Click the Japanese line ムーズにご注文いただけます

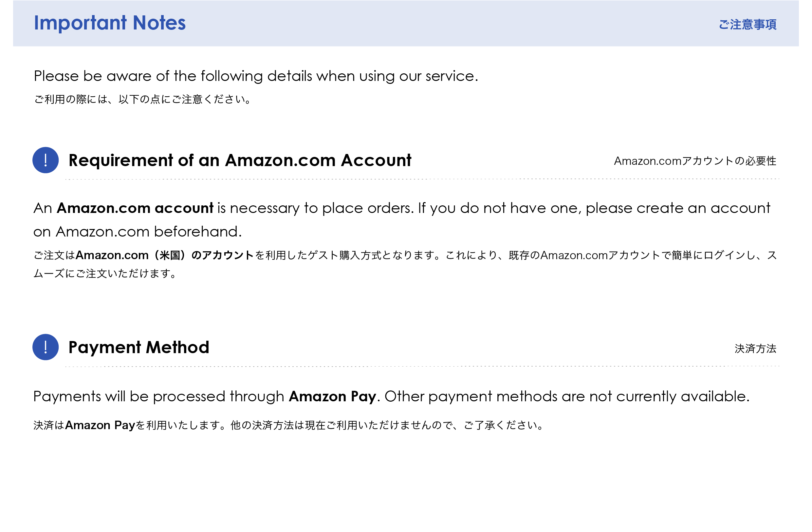pyautogui.click(x=105, y=274)
